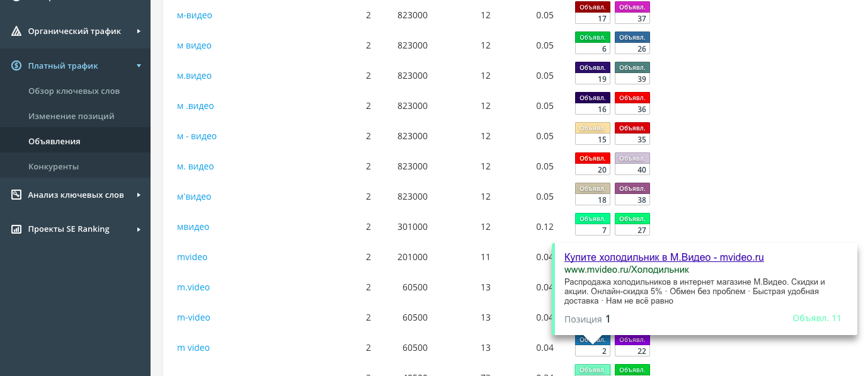Click value 201000 in mvideo row
868x376 pixels.
413,257
